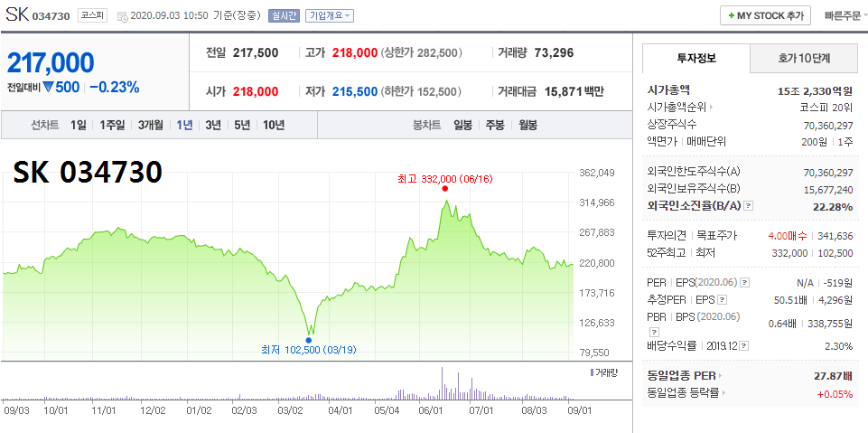This screenshot has width=868, height=433.
Task: Click the 저가 value 215,500
Action: tap(355, 91)
